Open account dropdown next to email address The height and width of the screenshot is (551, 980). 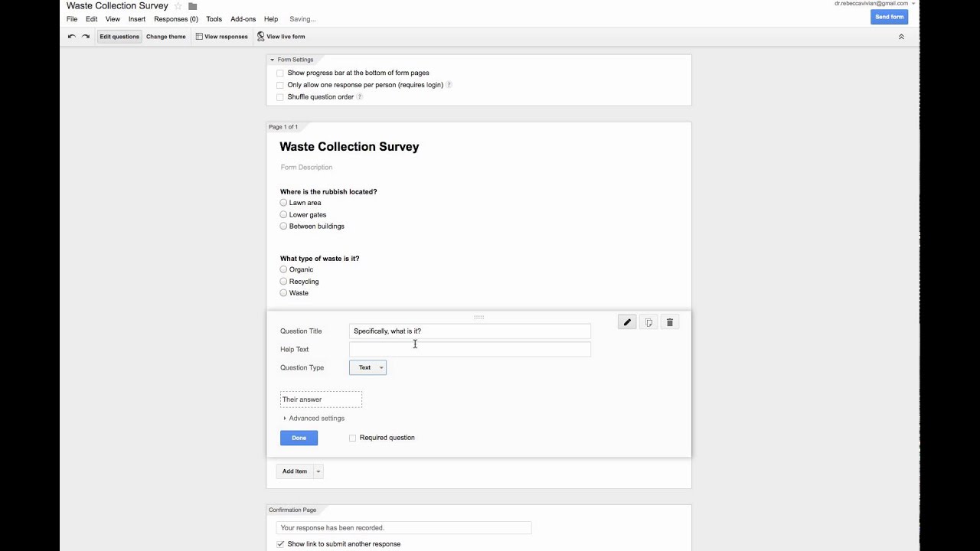coord(913,4)
